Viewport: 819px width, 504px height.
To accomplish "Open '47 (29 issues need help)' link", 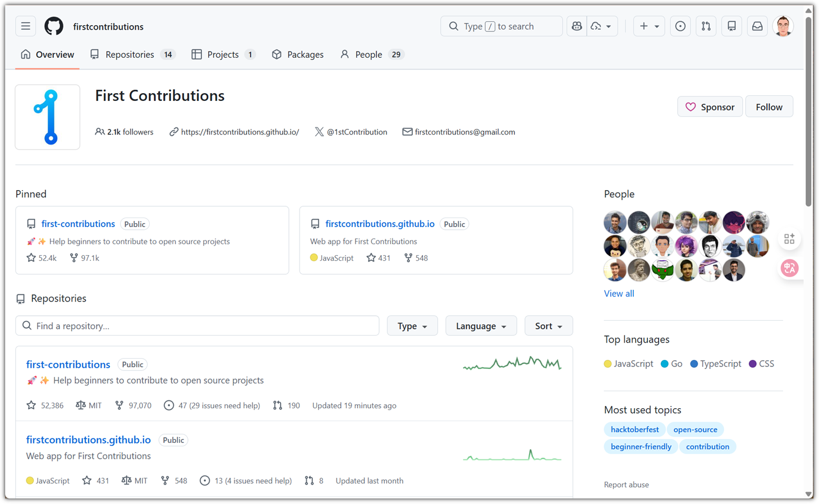I will (x=212, y=405).
